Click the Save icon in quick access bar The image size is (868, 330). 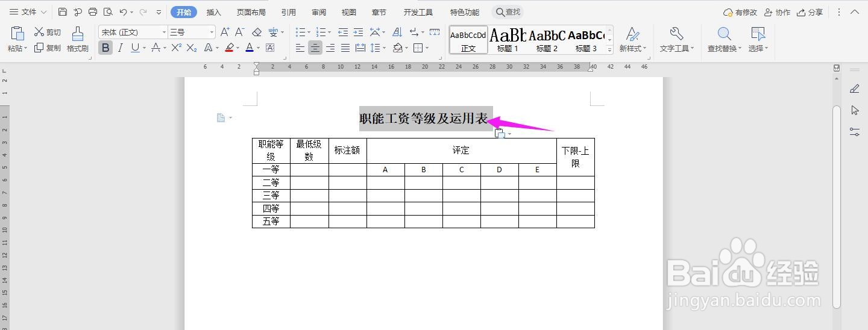click(63, 12)
